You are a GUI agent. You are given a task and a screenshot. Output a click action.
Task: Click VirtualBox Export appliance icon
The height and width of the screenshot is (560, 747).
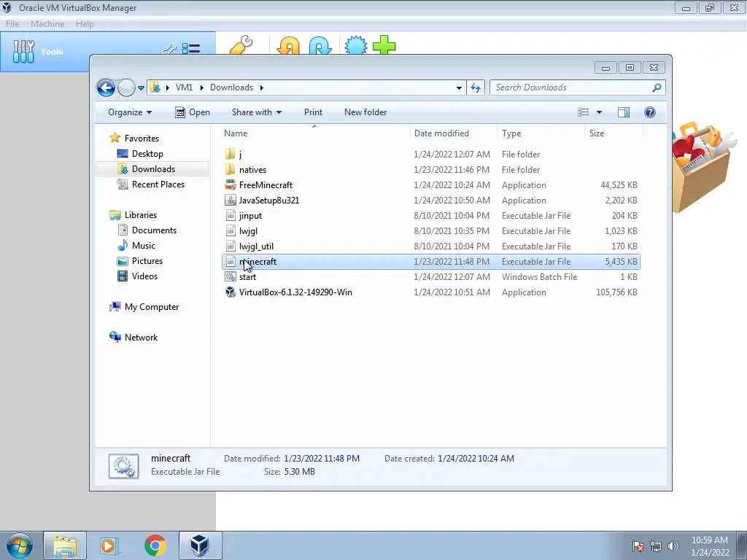(320, 46)
